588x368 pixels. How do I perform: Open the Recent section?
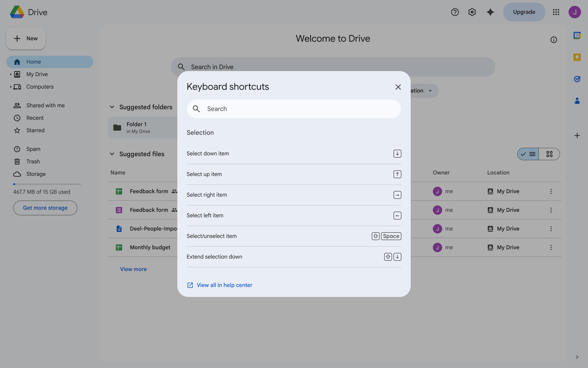[x=50, y=118]
